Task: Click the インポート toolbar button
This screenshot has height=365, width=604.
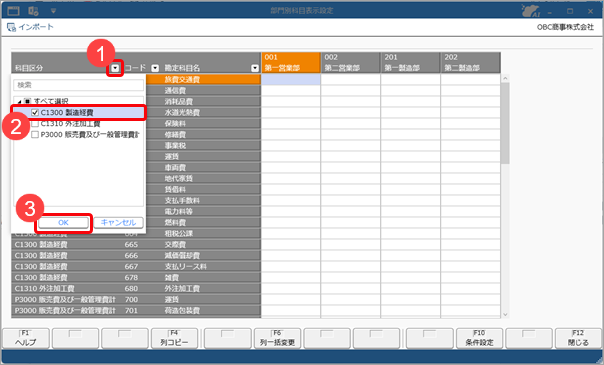Action: 30,27
